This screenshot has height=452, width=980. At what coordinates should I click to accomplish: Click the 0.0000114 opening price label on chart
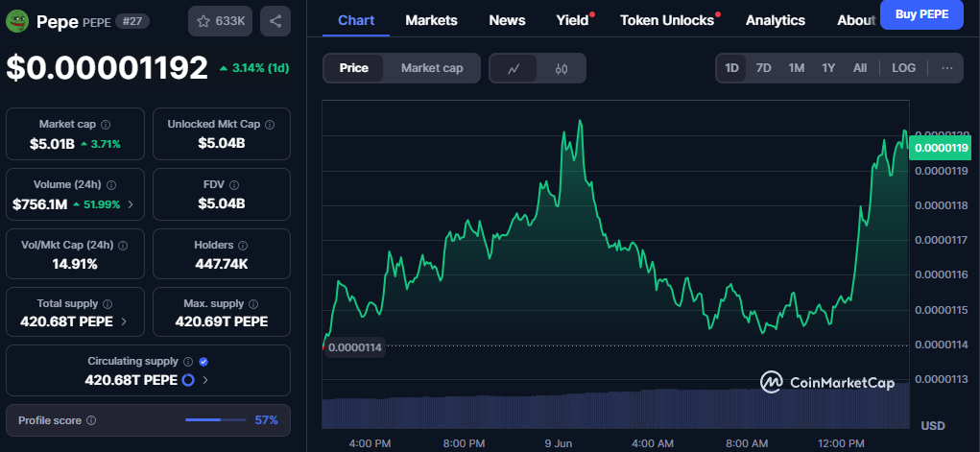click(x=354, y=347)
